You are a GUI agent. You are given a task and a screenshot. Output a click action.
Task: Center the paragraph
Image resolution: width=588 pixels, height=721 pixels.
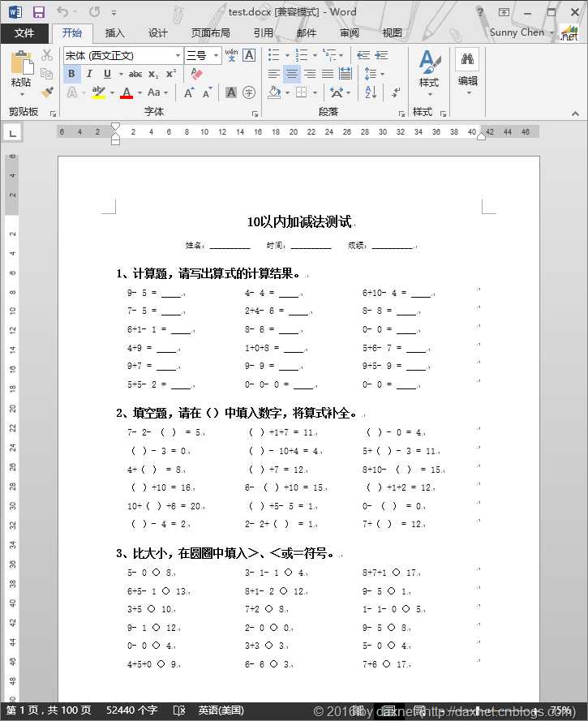[x=291, y=74]
